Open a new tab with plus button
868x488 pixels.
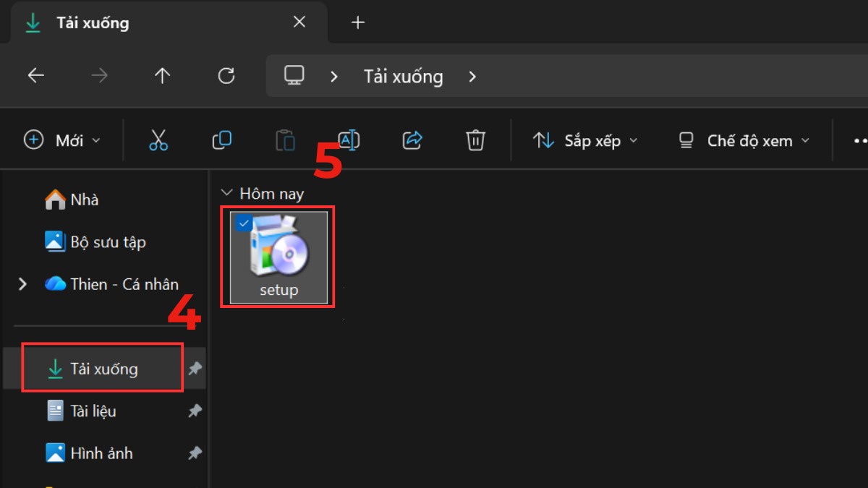click(x=357, y=23)
